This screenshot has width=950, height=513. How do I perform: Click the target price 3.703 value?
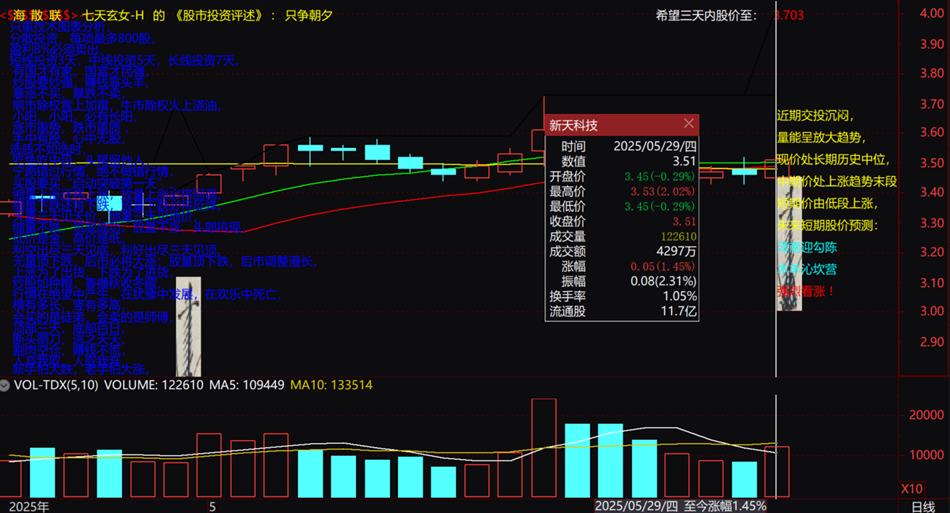(789, 15)
